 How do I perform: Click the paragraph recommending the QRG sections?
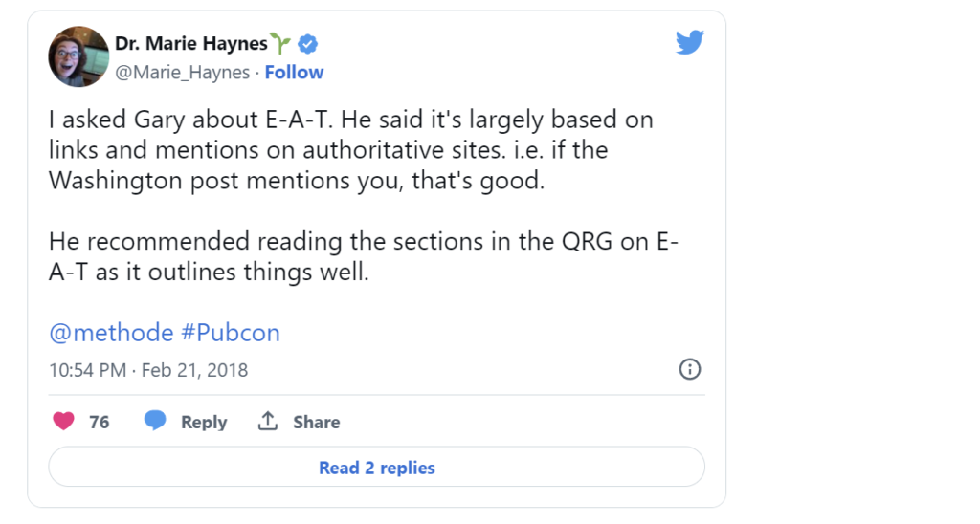[x=362, y=257]
